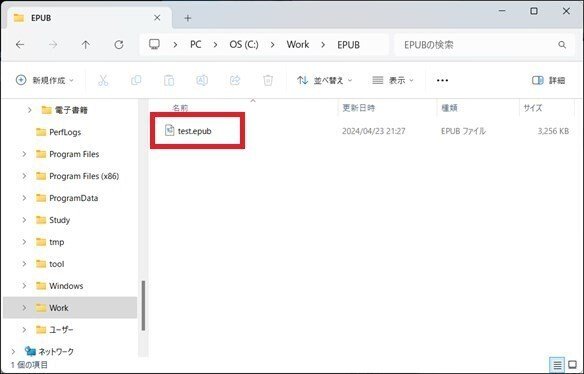This screenshot has height=374, width=584.
Task: Select the test.epub file name
Action: click(x=194, y=131)
